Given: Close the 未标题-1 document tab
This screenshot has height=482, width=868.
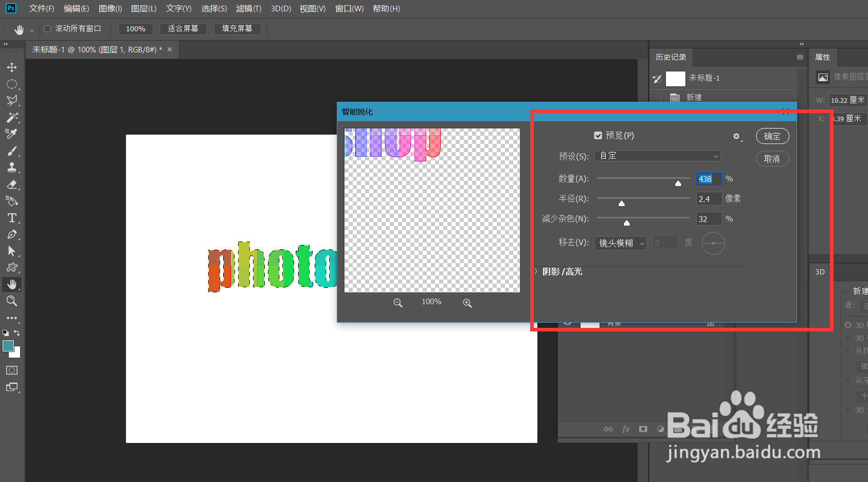Looking at the screenshot, I should point(170,49).
